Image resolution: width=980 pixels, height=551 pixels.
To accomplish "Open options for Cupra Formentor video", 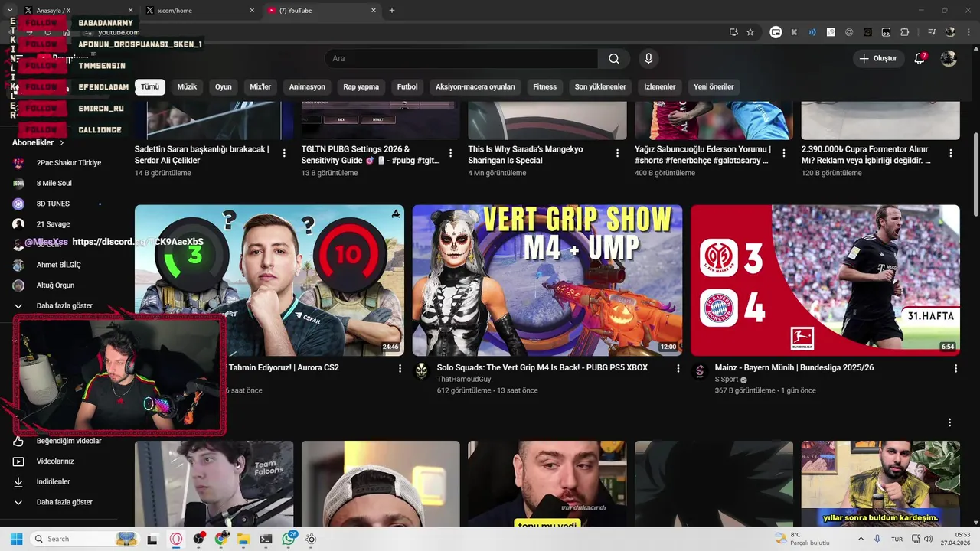I will point(951,154).
